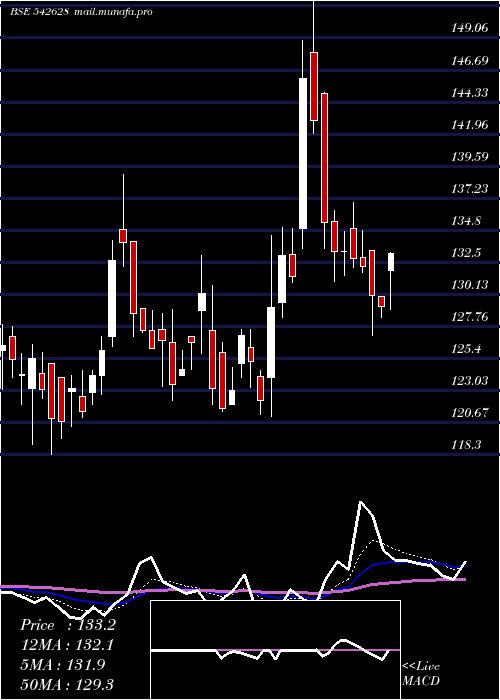Screen dimensions: 500x700
Task: Click the BSE 542628 ticker label
Action: (39, 12)
